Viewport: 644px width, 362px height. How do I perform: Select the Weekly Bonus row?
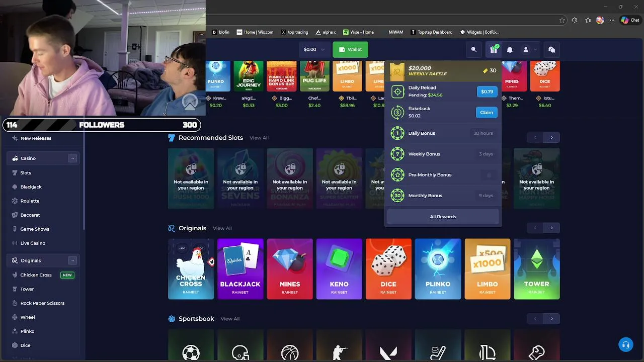(443, 154)
